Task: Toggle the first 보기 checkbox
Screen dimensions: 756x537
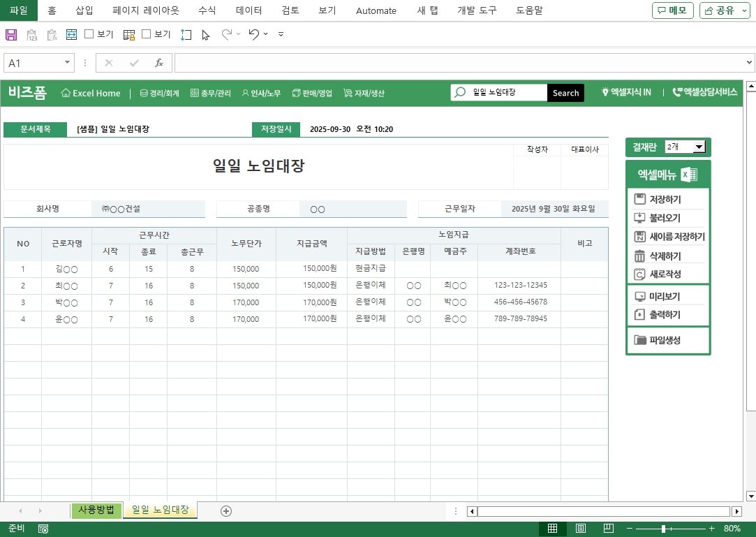Action: click(89, 34)
